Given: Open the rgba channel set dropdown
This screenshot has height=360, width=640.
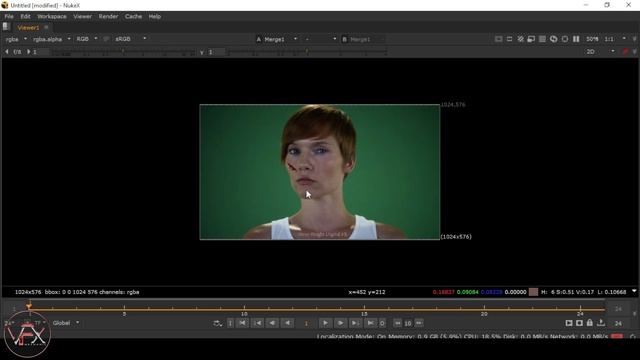Looking at the screenshot, I should [16, 39].
